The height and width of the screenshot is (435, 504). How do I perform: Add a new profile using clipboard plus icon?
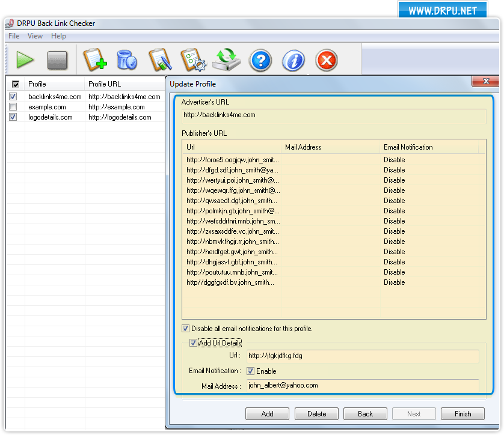click(x=95, y=59)
